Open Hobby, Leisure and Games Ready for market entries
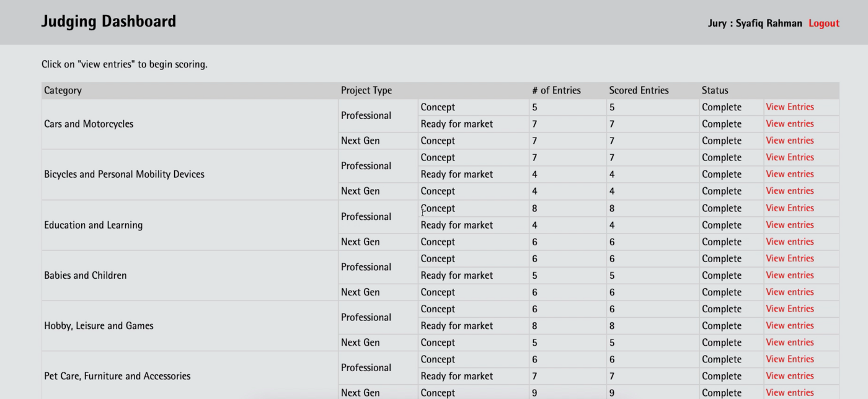This screenshot has width=868, height=399. [x=789, y=325]
